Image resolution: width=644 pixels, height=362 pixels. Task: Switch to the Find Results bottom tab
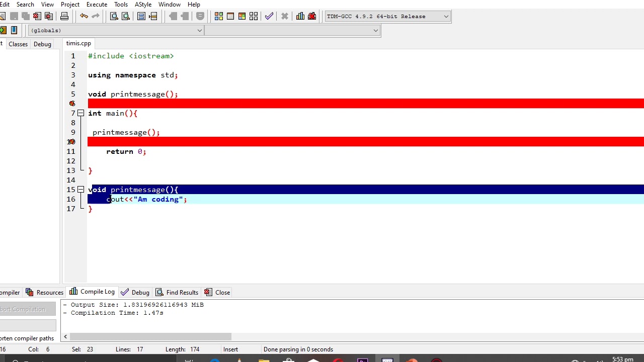[x=177, y=293]
